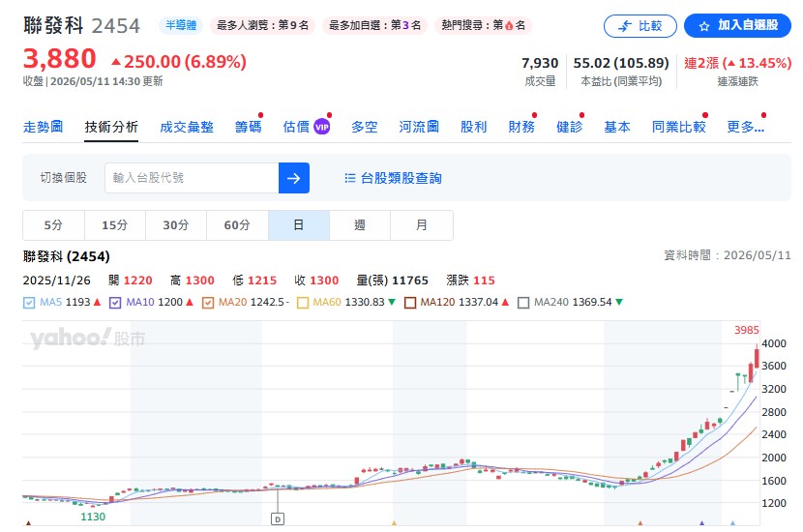Open the 財務 tab
The height and width of the screenshot is (532, 803).
(x=521, y=127)
